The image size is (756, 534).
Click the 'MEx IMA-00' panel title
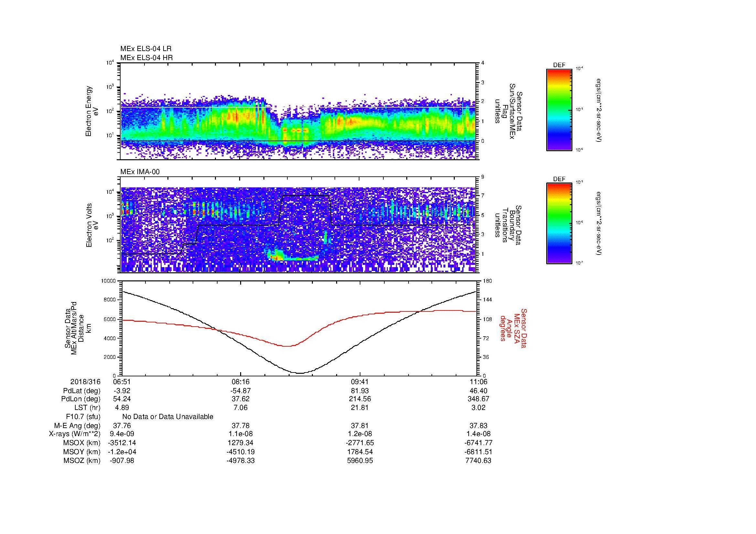pyautogui.click(x=140, y=172)
